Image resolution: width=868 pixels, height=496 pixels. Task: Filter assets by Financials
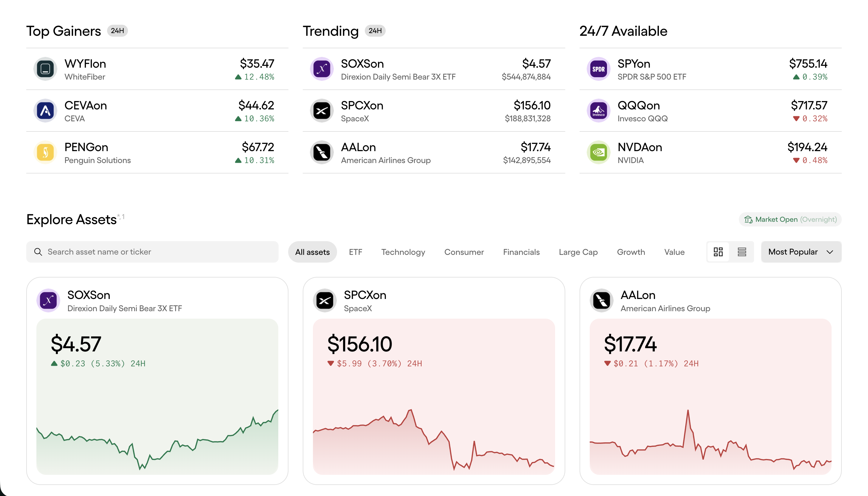point(521,252)
